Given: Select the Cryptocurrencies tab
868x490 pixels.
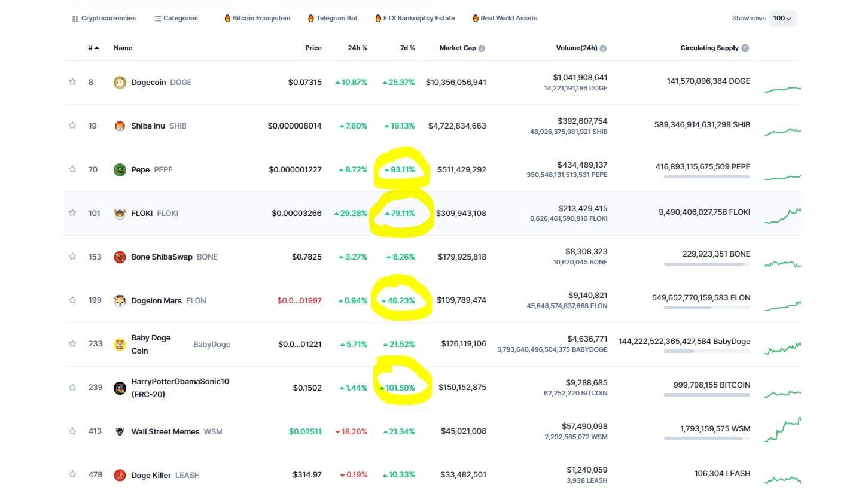Looking at the screenshot, I should pyautogui.click(x=104, y=18).
